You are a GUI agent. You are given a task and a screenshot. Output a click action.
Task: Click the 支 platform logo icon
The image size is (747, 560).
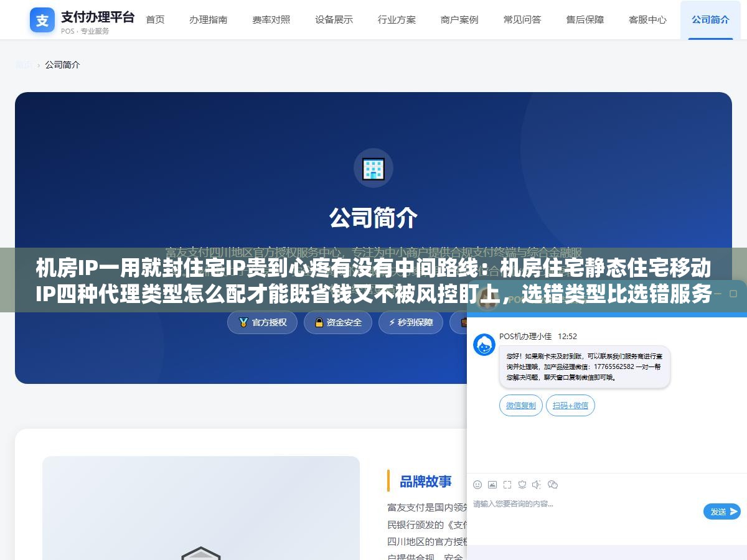click(x=42, y=20)
